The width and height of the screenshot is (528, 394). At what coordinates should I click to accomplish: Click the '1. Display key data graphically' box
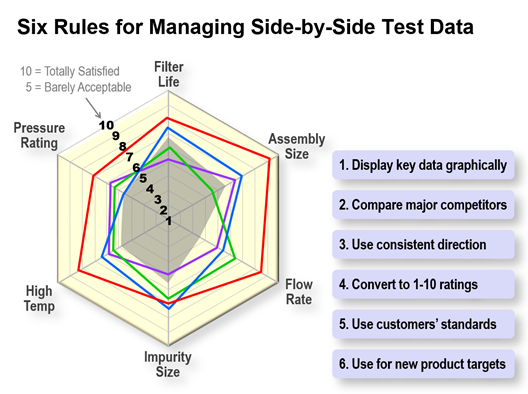pos(423,165)
